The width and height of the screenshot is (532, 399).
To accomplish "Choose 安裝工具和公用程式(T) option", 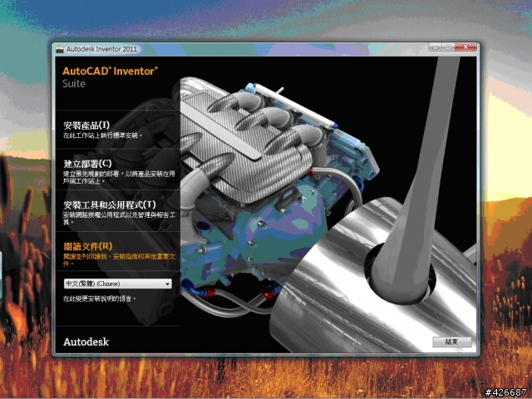I will 110,204.
